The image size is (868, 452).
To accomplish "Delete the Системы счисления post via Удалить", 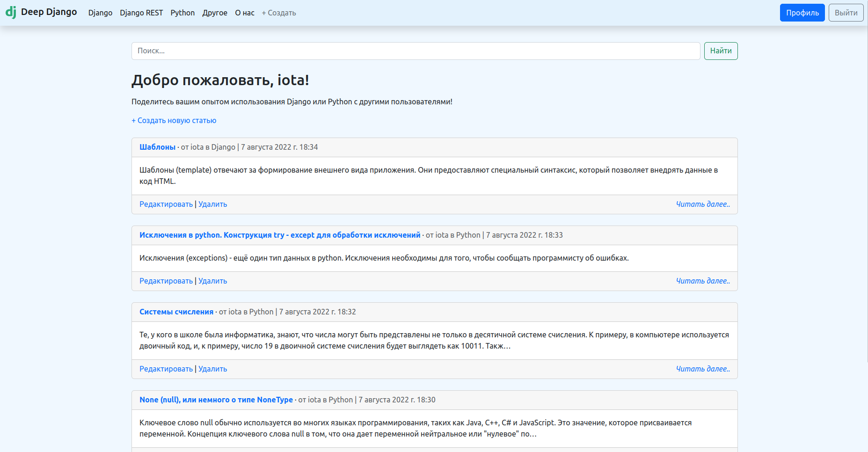I will point(213,369).
